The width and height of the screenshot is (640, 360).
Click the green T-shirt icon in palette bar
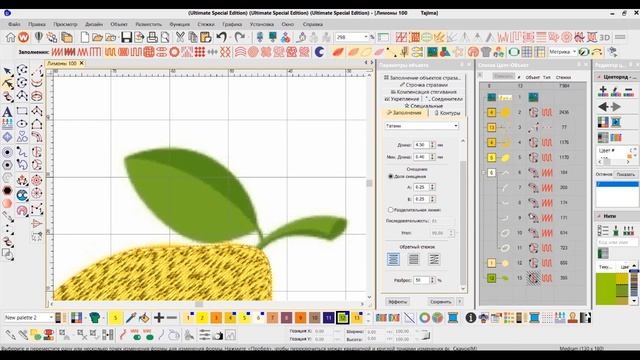(95, 318)
